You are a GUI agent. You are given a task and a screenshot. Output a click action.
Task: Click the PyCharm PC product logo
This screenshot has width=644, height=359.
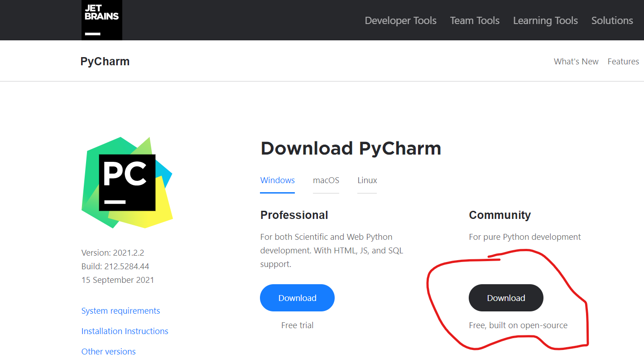tap(127, 182)
